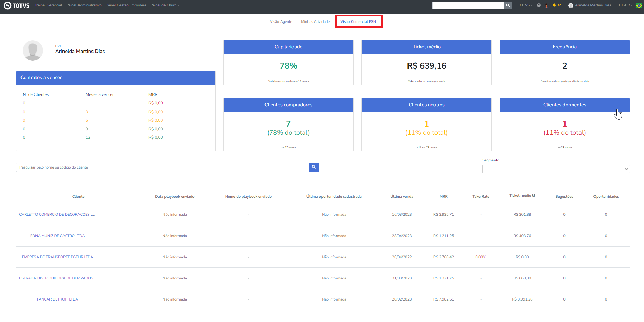Click the Oportunidades column header
Viewport: 644px width, 322px height.
point(606,197)
